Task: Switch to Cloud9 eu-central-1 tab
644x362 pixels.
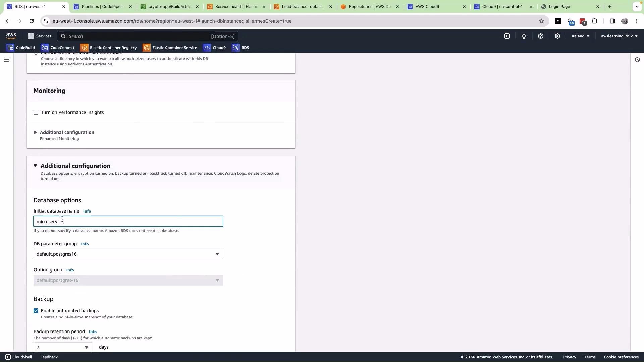Action: pos(503,7)
